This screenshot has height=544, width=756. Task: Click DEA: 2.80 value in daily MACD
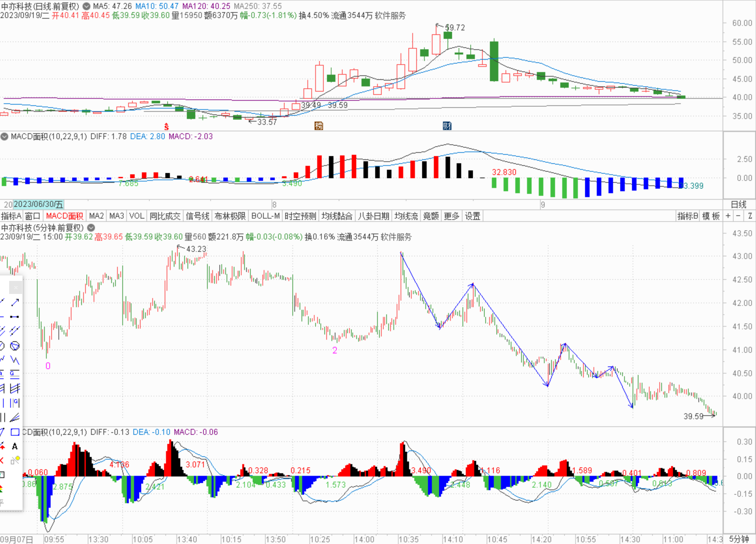(148, 136)
